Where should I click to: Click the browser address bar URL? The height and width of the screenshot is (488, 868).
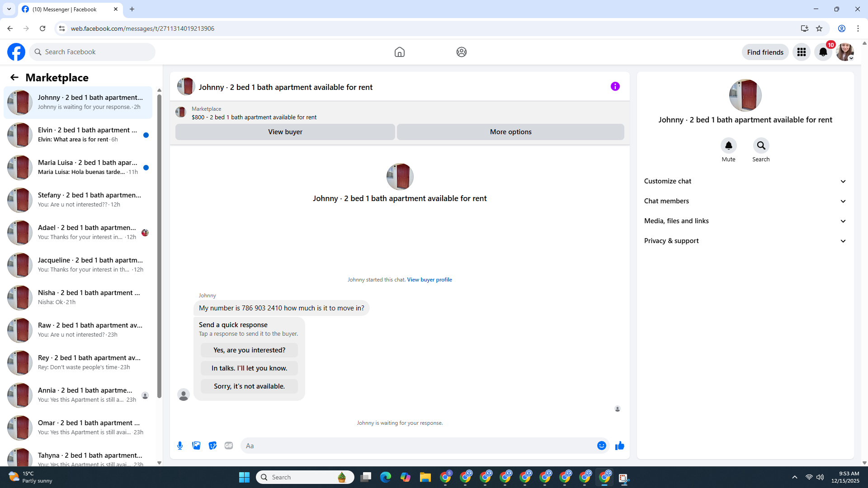pos(142,28)
